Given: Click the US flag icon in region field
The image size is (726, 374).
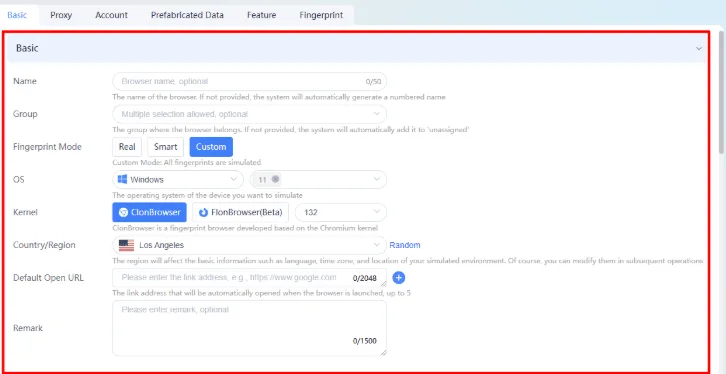Looking at the screenshot, I should [126, 245].
